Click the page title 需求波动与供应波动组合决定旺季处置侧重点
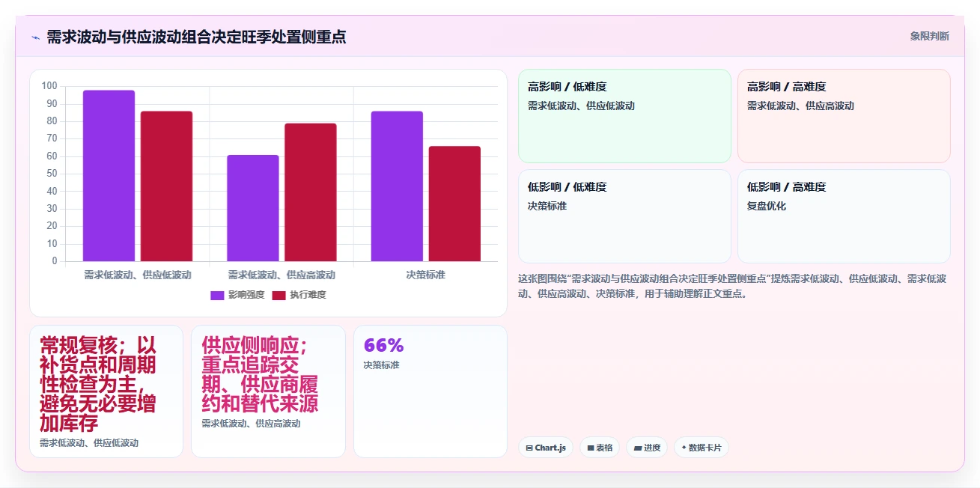The width and height of the screenshot is (980, 488). click(x=196, y=37)
